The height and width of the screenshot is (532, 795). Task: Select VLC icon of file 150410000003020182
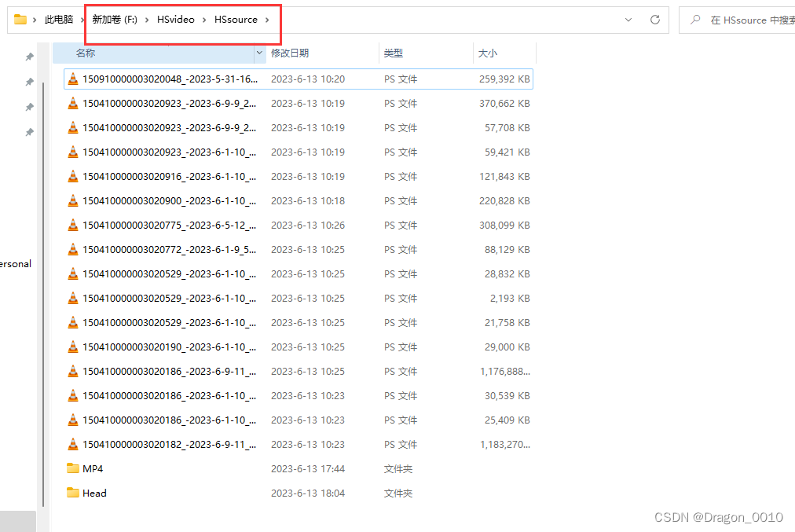pos(73,444)
